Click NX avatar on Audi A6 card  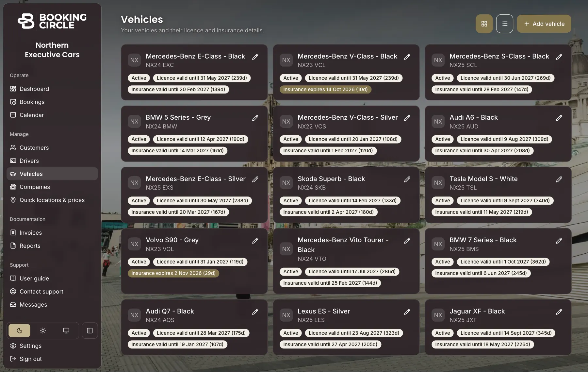click(x=438, y=122)
